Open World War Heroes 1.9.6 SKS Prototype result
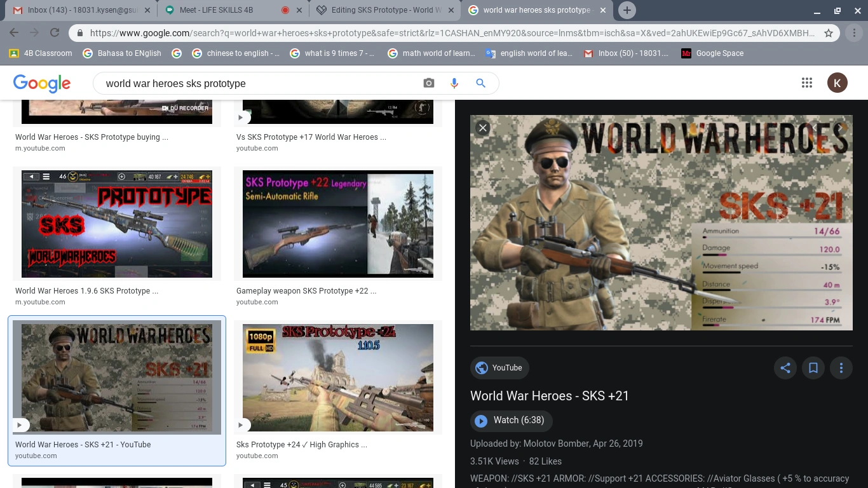This screenshot has height=488, width=868. pos(86,291)
